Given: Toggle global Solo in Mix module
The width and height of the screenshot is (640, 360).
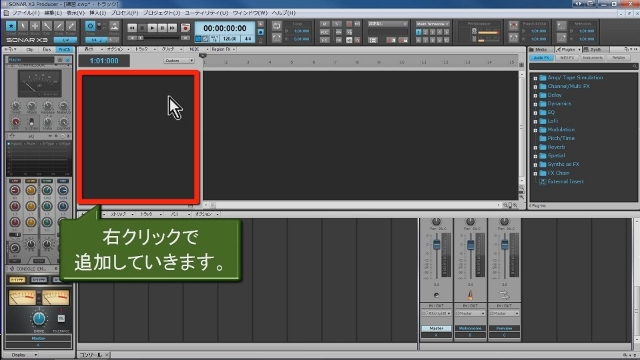Looking at the screenshot, I should pyautogui.click(x=337, y=24).
